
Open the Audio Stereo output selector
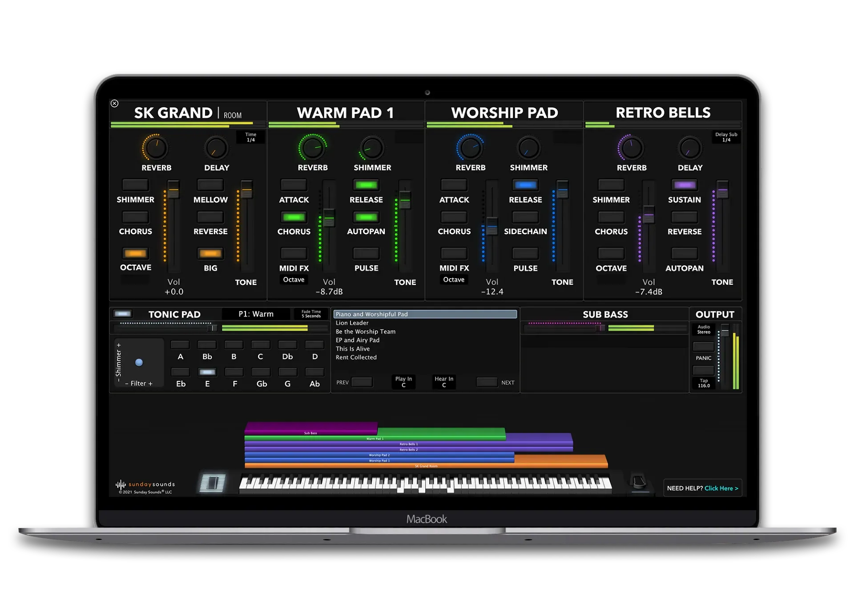703,329
